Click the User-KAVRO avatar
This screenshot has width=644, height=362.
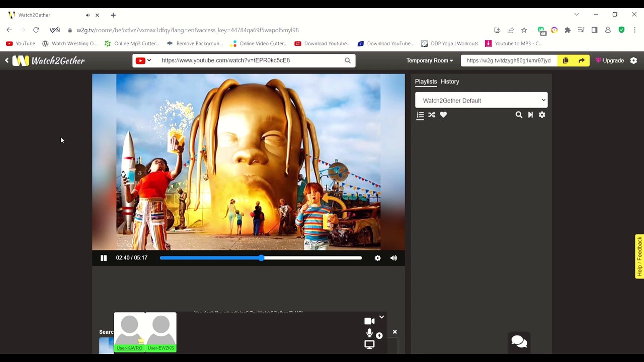click(130, 332)
